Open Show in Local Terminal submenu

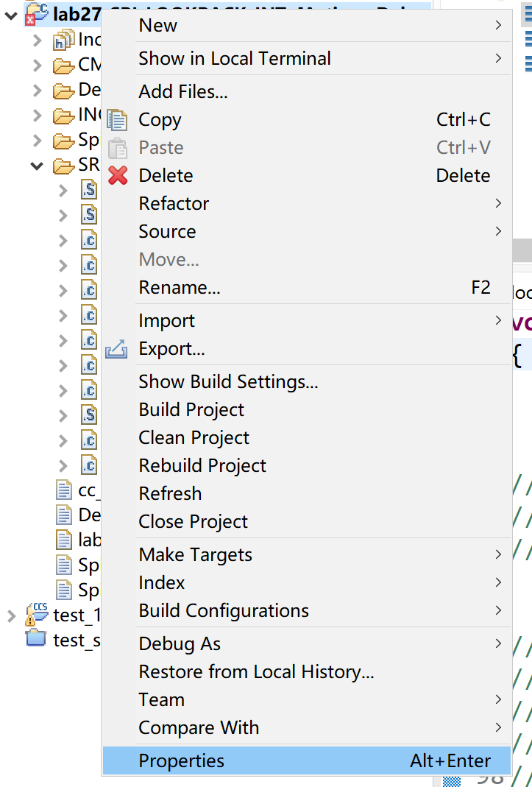235,58
